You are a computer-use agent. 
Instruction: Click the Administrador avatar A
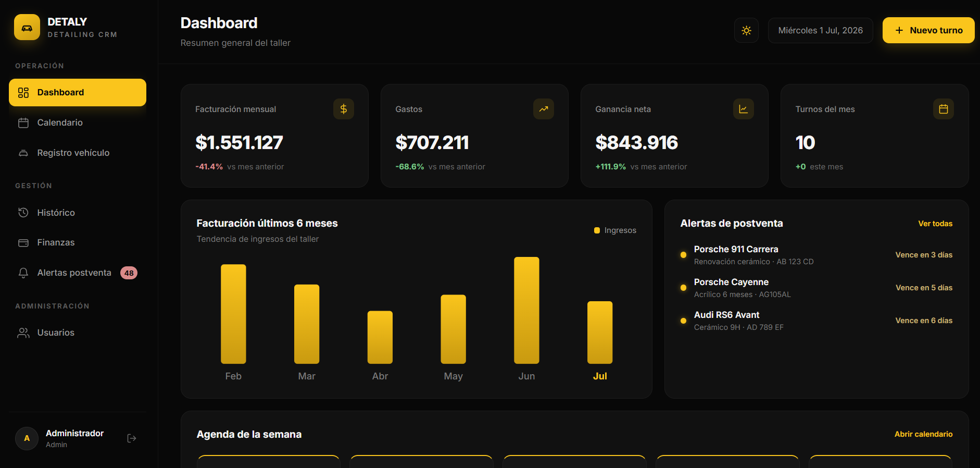coord(27,438)
